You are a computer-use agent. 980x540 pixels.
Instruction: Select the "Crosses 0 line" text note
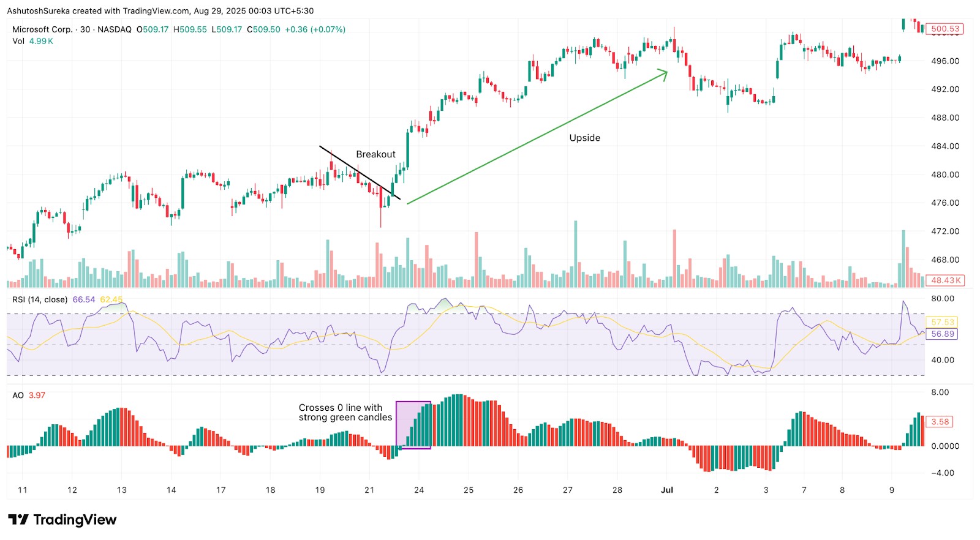click(x=345, y=413)
